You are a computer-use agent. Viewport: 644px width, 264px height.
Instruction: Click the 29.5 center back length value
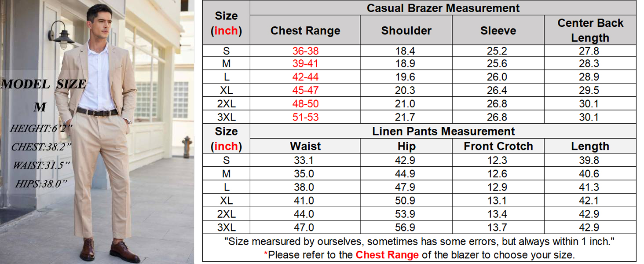pos(589,91)
